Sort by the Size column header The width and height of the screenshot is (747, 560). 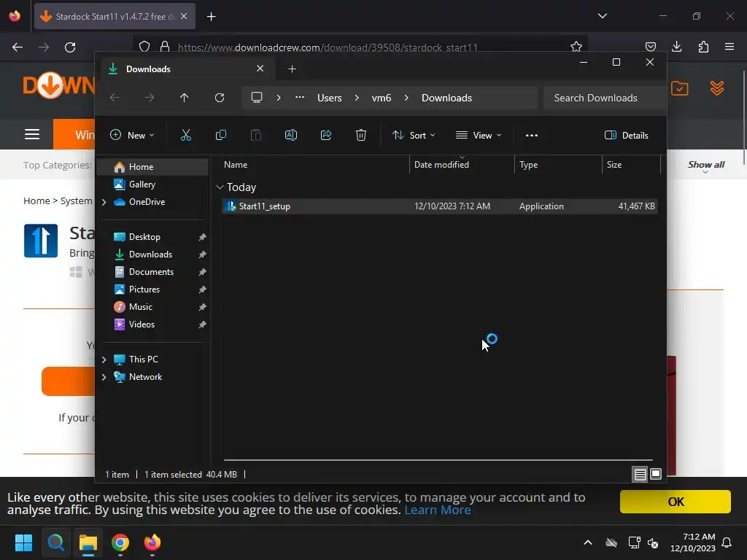coord(631,165)
